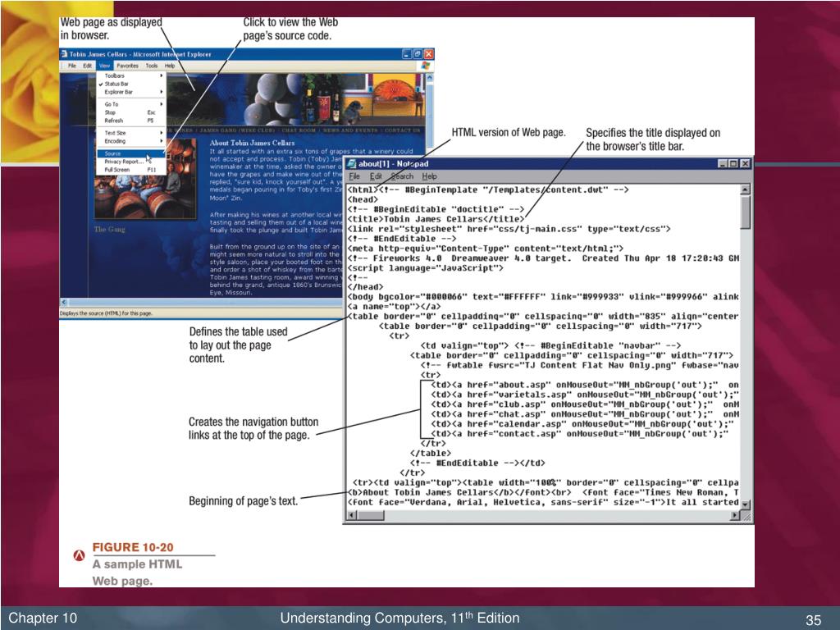Open the Favorites menu
The height and width of the screenshot is (630, 840).
(x=127, y=66)
